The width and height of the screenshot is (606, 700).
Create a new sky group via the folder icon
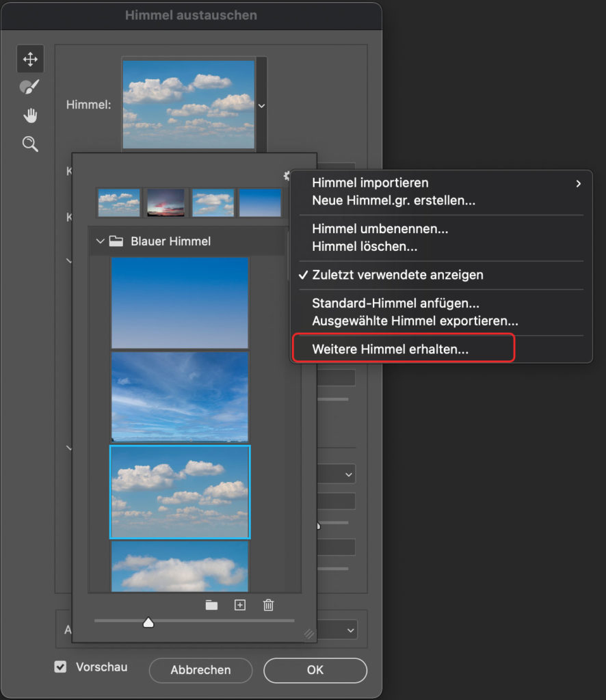[x=211, y=605]
